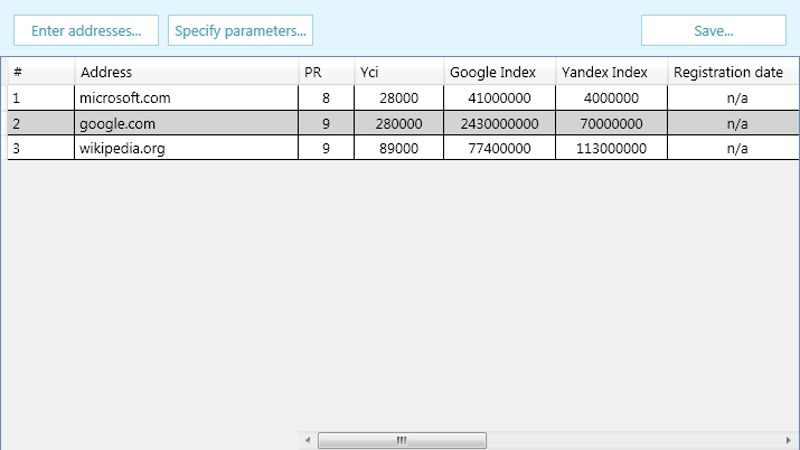
Task: Click the horizontal scrollbar left arrow
Action: (x=308, y=440)
